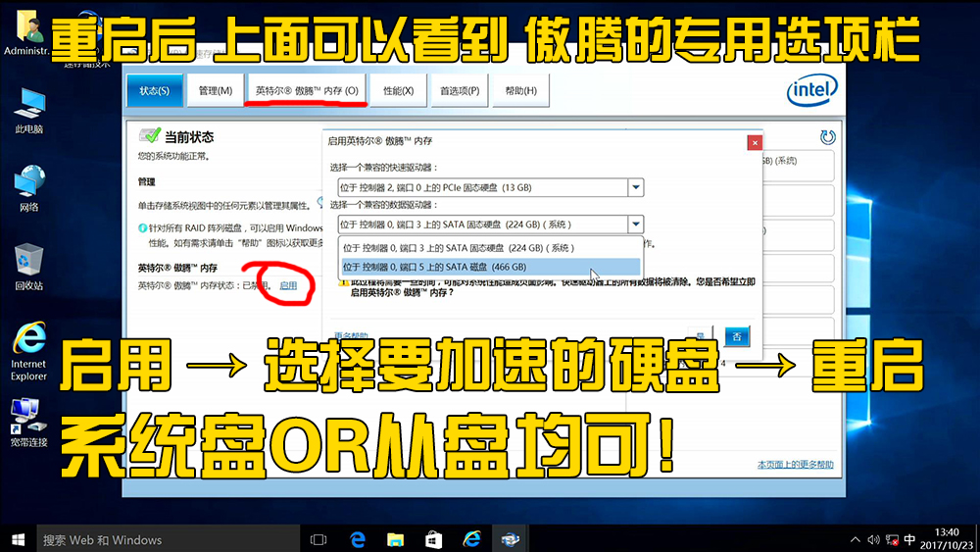The width and height of the screenshot is (980, 552).
Task: Click the 否 button in dialog
Action: coord(737,336)
